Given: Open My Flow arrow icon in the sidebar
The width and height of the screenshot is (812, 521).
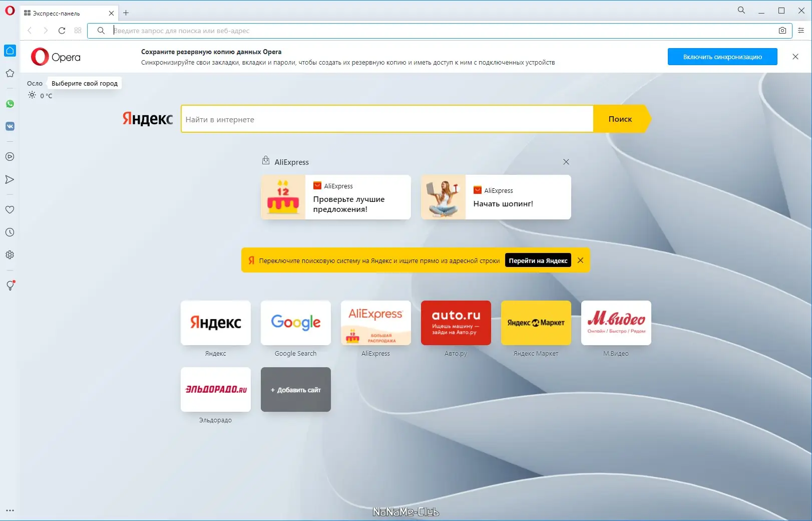Looking at the screenshot, I should (10, 179).
